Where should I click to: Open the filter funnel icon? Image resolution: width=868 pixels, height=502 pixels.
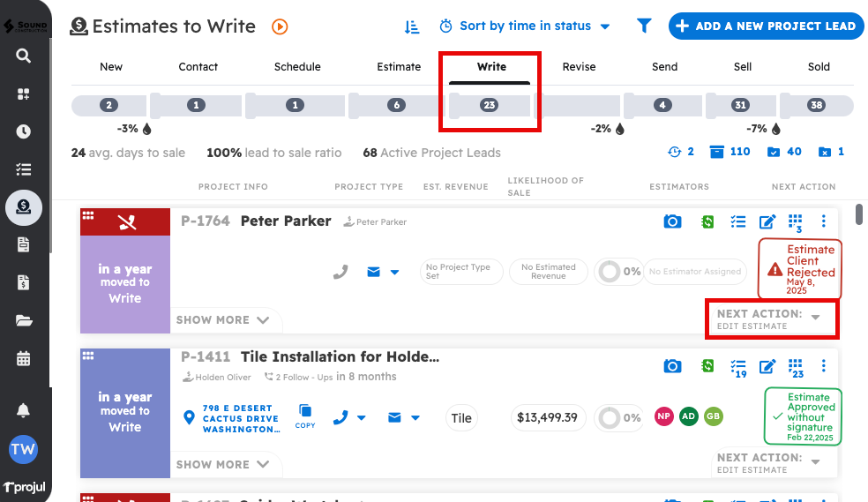[x=644, y=26]
